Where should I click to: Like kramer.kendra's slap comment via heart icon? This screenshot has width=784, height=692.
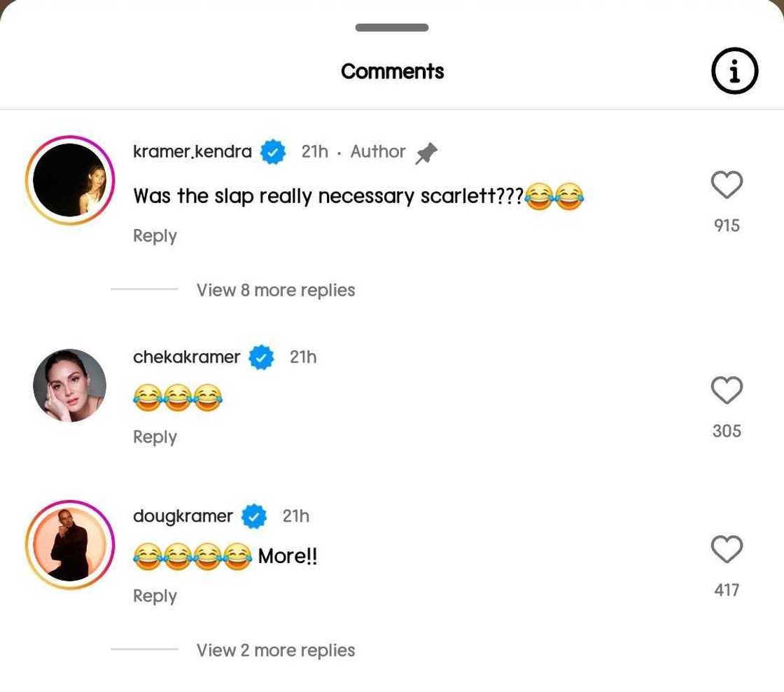[x=726, y=184]
